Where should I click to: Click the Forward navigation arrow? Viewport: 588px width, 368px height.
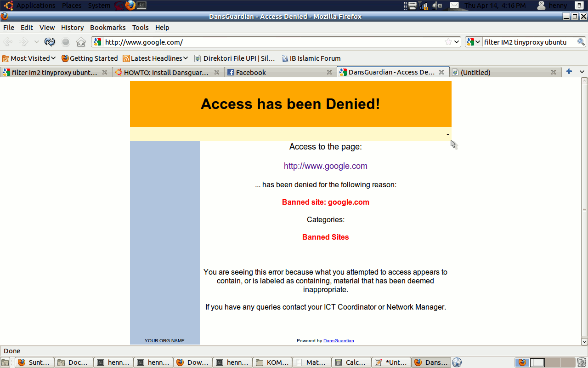coord(23,42)
